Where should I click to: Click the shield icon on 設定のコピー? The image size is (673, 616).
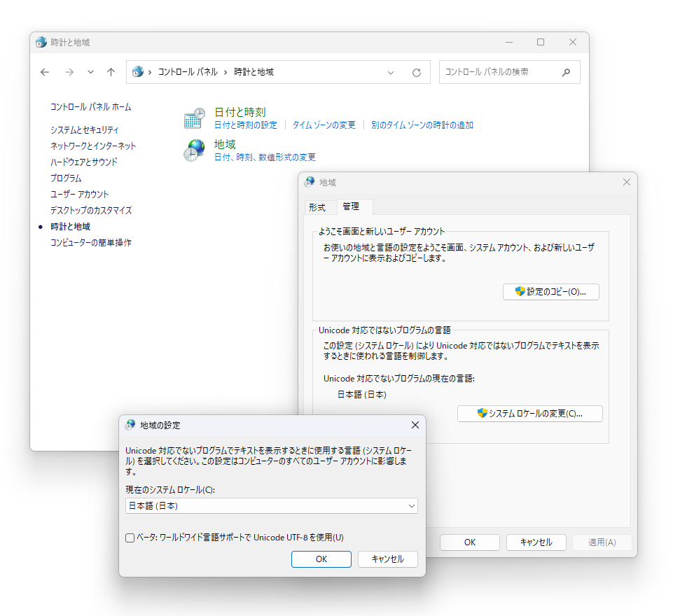point(518,292)
